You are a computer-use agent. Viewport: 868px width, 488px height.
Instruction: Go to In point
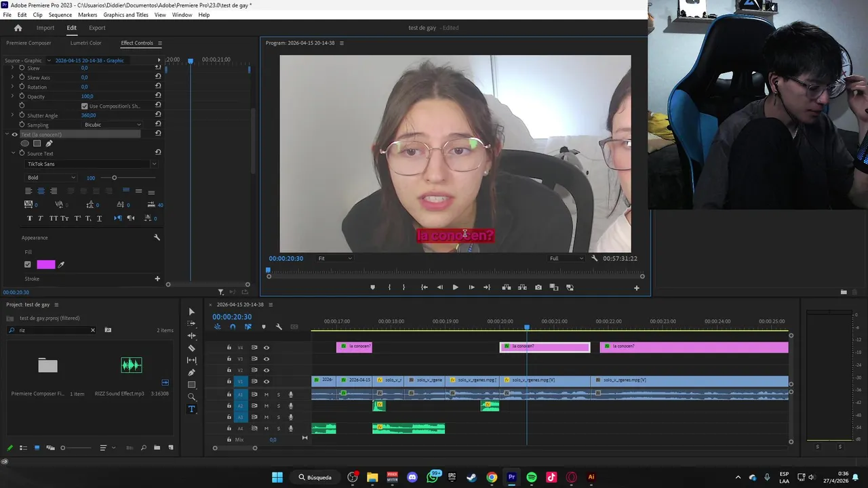coord(424,287)
